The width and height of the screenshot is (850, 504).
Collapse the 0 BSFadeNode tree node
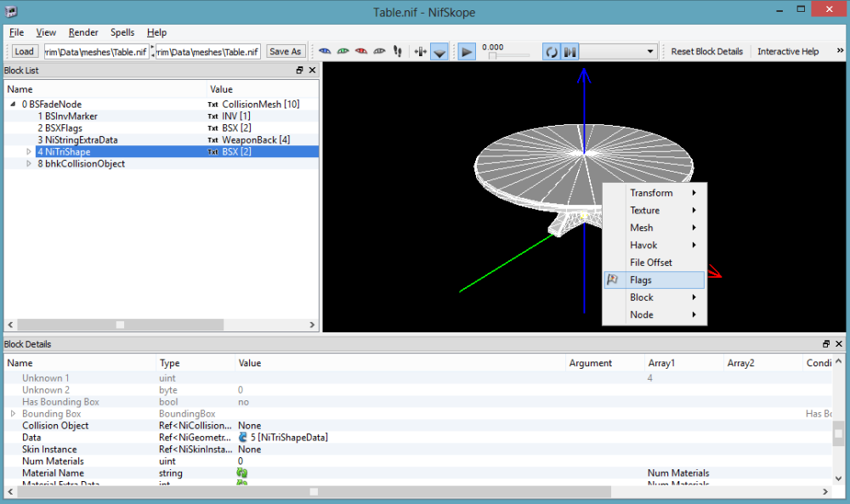click(13, 104)
